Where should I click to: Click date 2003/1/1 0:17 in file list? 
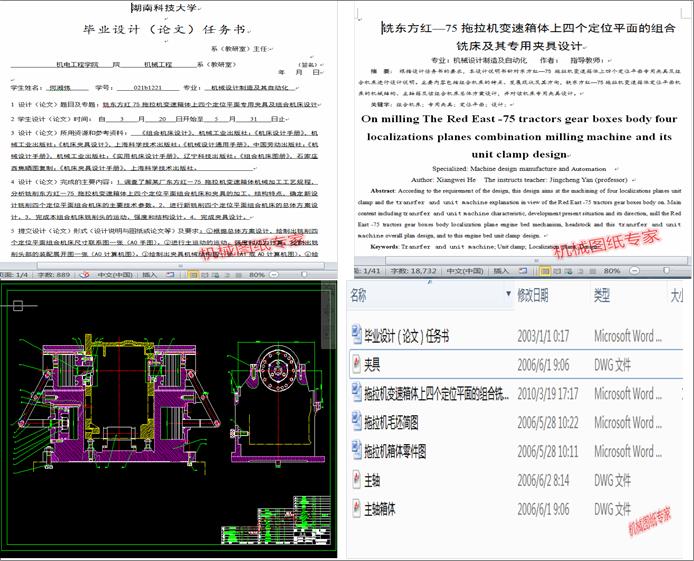coord(543,336)
